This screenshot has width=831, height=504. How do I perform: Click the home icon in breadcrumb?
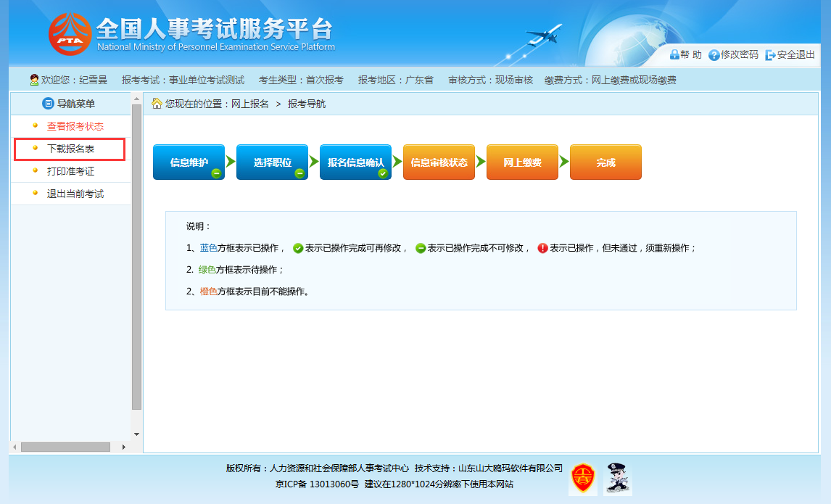pyautogui.click(x=157, y=104)
